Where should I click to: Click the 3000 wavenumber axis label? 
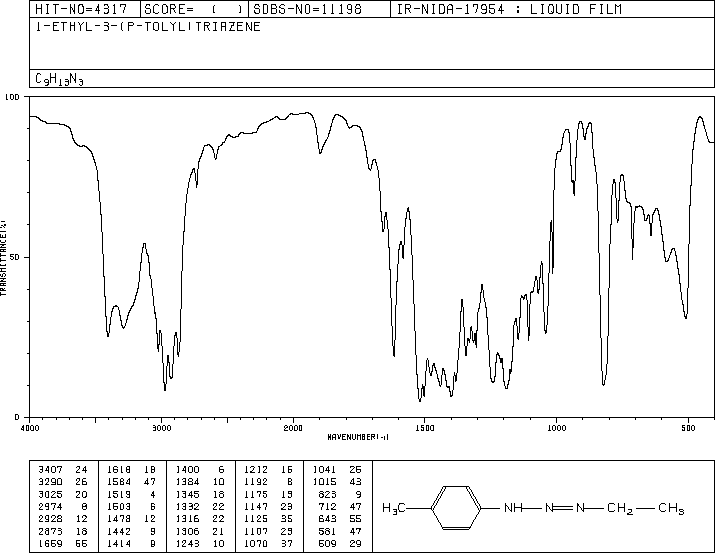click(x=161, y=428)
